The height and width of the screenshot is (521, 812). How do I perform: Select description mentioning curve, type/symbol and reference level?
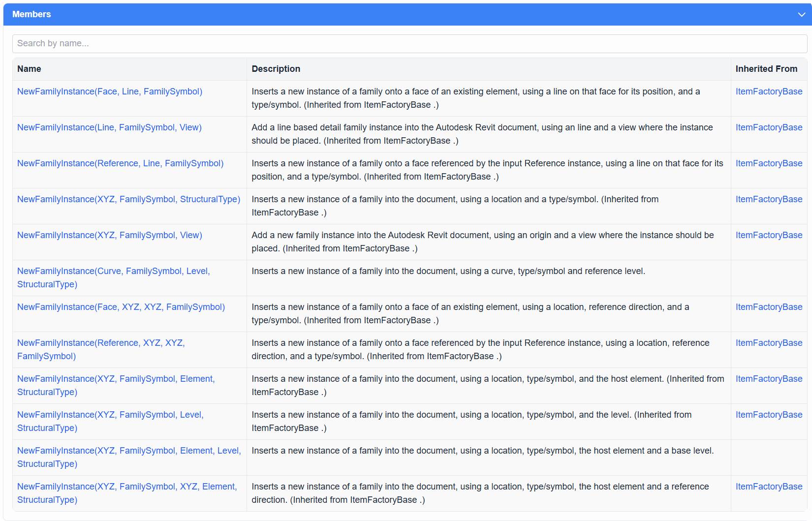pos(448,271)
